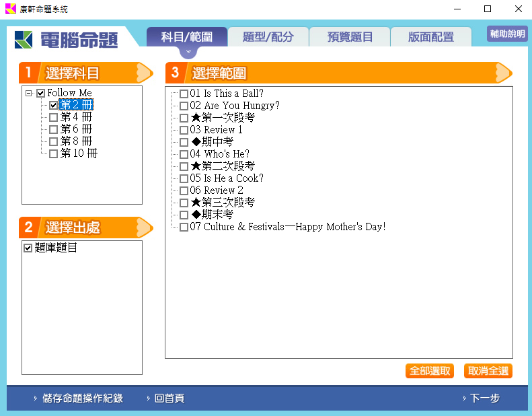Open the 題型/配分 tab
Viewport: 532px width, 416px height.
268,36
